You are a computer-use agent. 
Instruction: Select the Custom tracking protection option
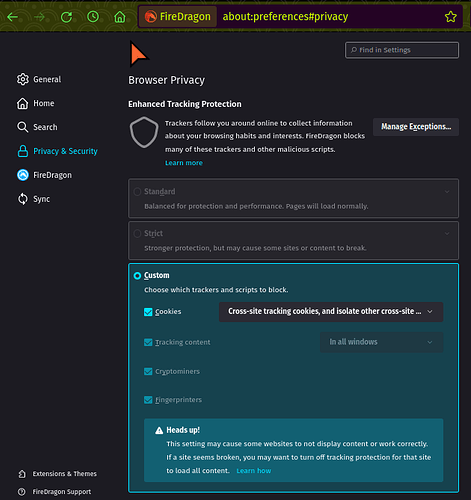[137, 276]
